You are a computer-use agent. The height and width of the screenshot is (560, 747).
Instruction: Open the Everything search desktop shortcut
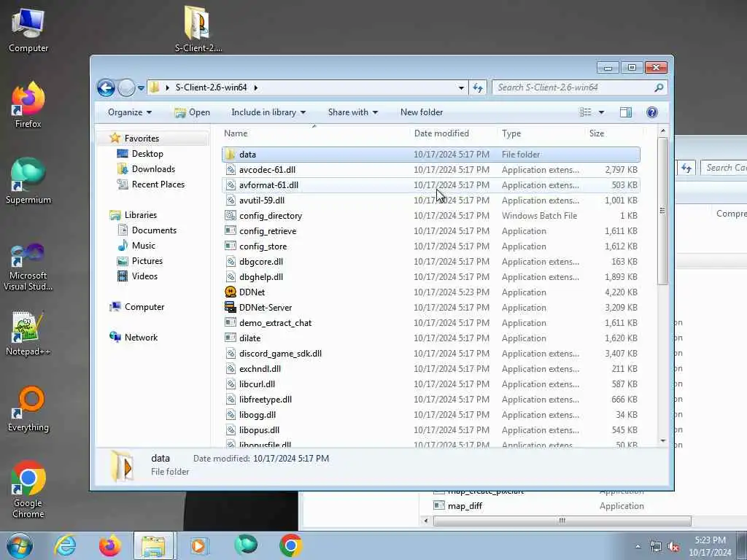pos(28,408)
